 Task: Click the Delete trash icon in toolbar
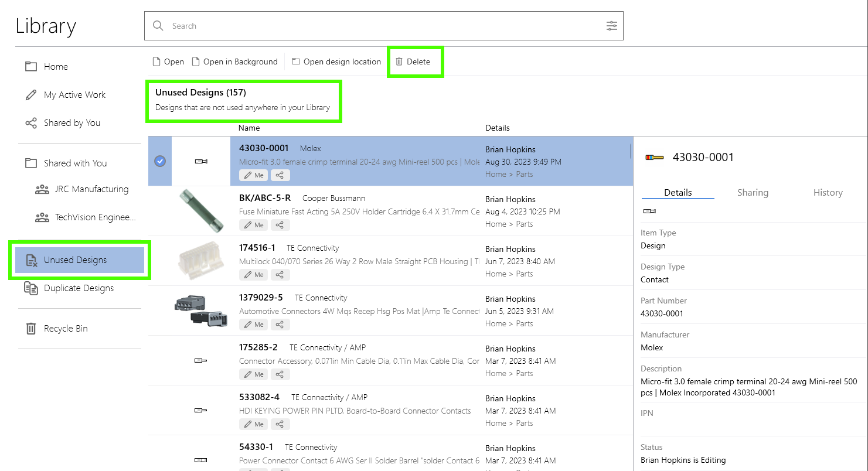click(399, 62)
